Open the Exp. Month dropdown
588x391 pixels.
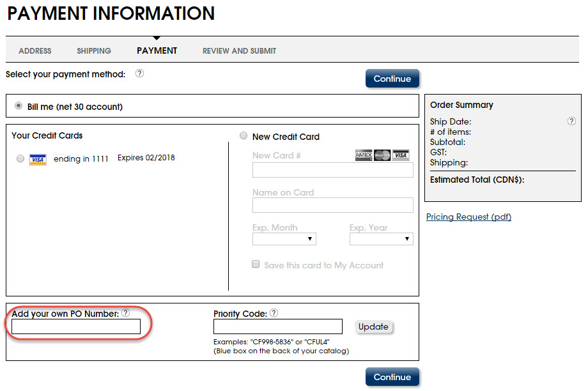coord(284,239)
